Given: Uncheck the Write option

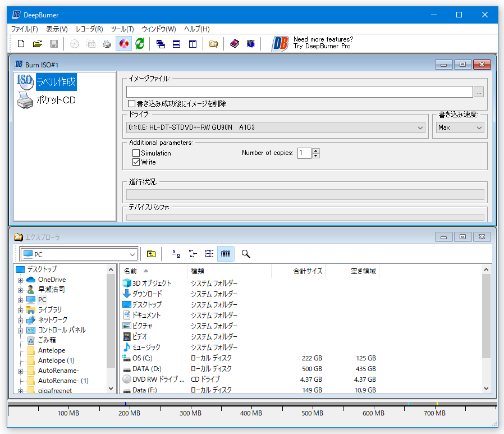Looking at the screenshot, I should pyautogui.click(x=136, y=162).
